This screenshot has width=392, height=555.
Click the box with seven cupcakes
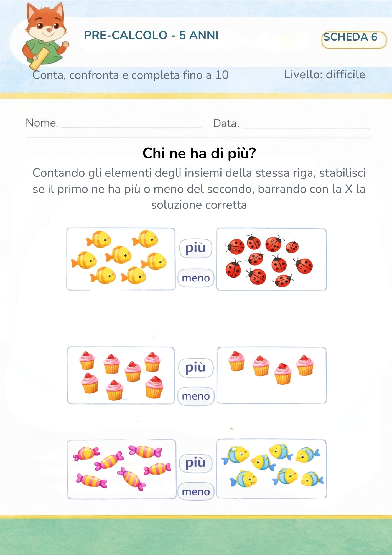coord(121,375)
